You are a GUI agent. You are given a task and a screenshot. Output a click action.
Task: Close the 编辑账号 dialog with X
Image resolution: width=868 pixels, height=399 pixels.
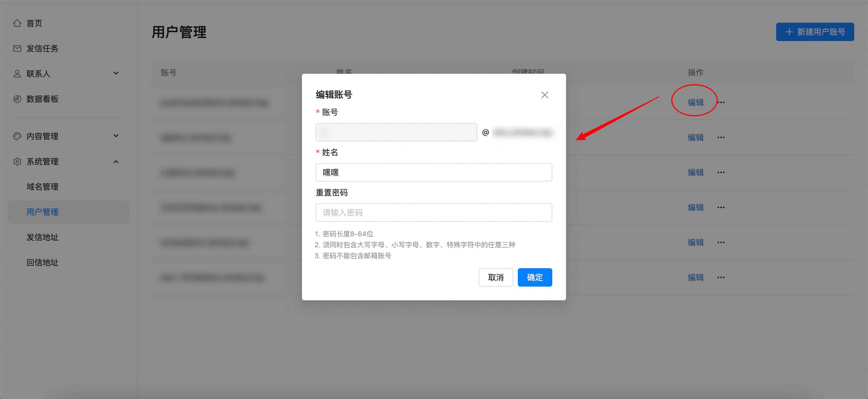(545, 95)
